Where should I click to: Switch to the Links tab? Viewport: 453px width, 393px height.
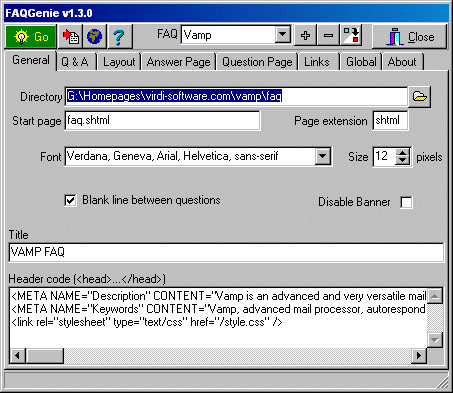pyautogui.click(x=317, y=62)
